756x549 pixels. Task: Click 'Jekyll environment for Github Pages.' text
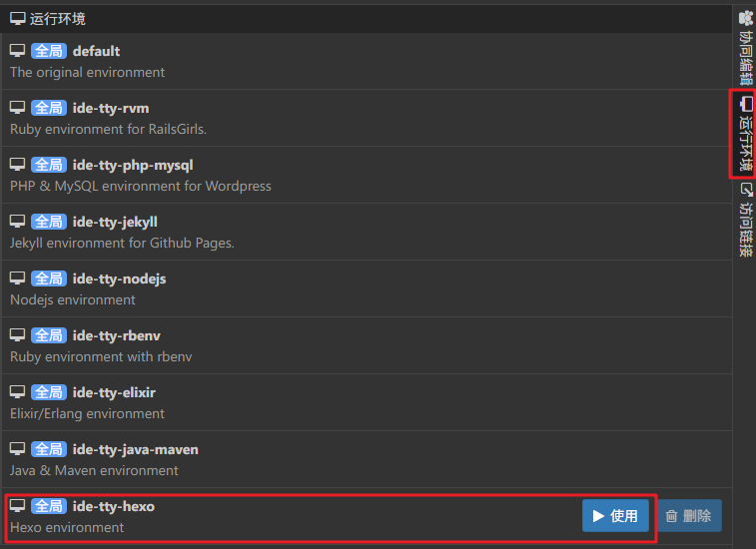pyautogui.click(x=122, y=243)
